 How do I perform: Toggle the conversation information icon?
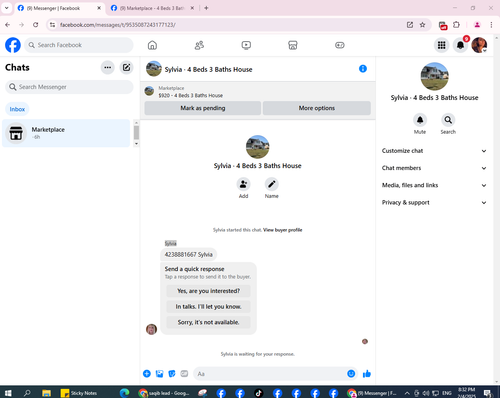click(363, 69)
